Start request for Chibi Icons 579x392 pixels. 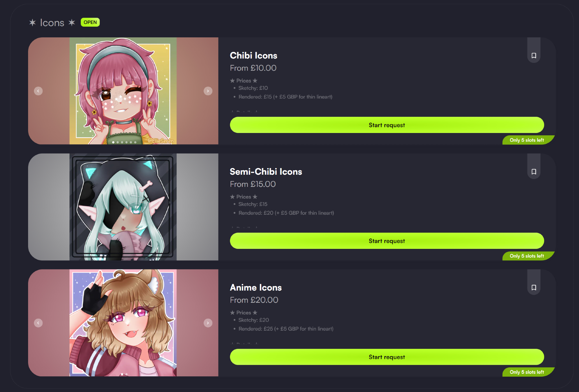(387, 125)
